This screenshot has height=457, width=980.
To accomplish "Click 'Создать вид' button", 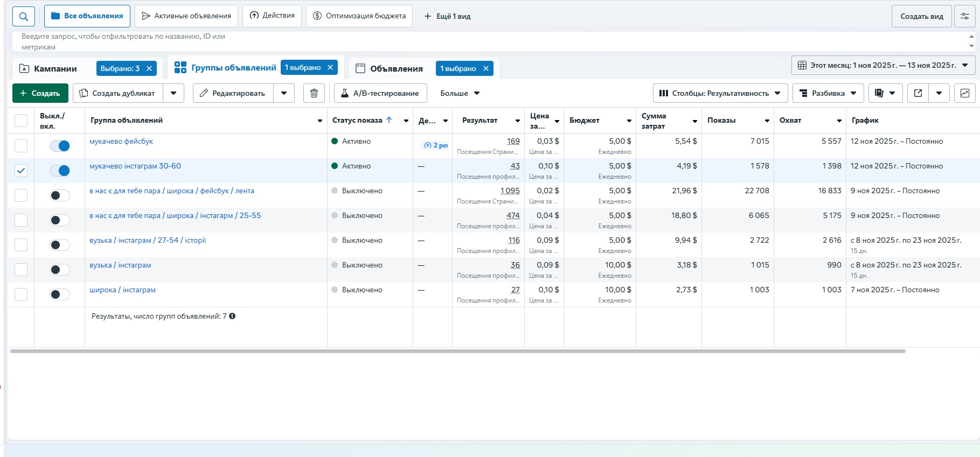I will tap(922, 16).
